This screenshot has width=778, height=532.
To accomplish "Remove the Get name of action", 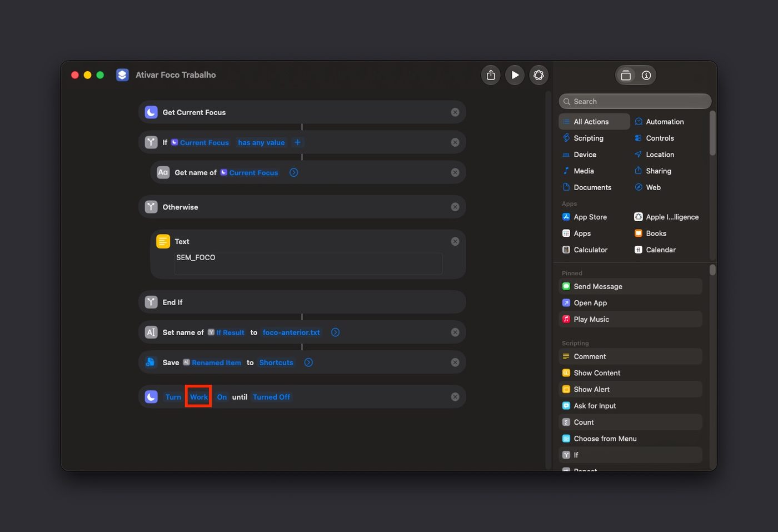I will coord(455,172).
